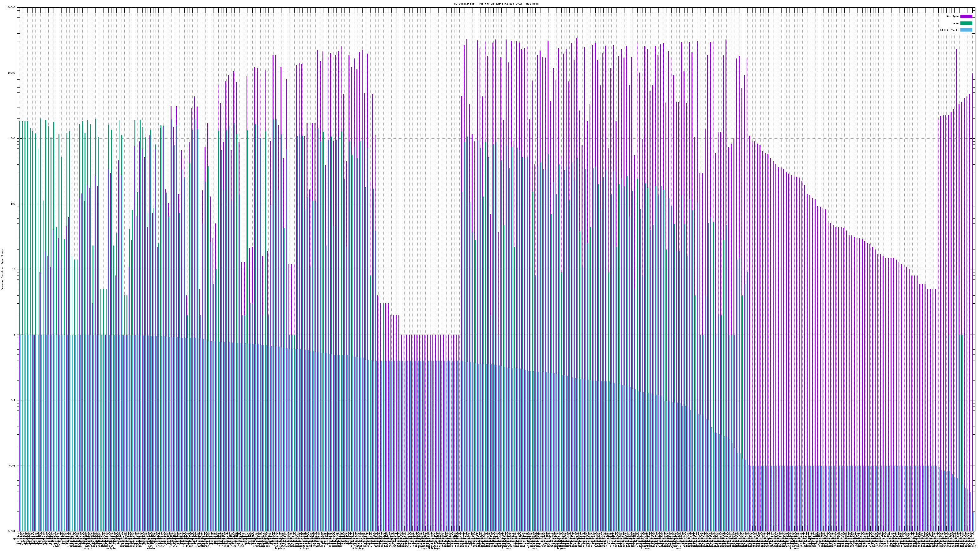Click the 100 y-axis tick label
The image size is (980, 551).
point(13,204)
